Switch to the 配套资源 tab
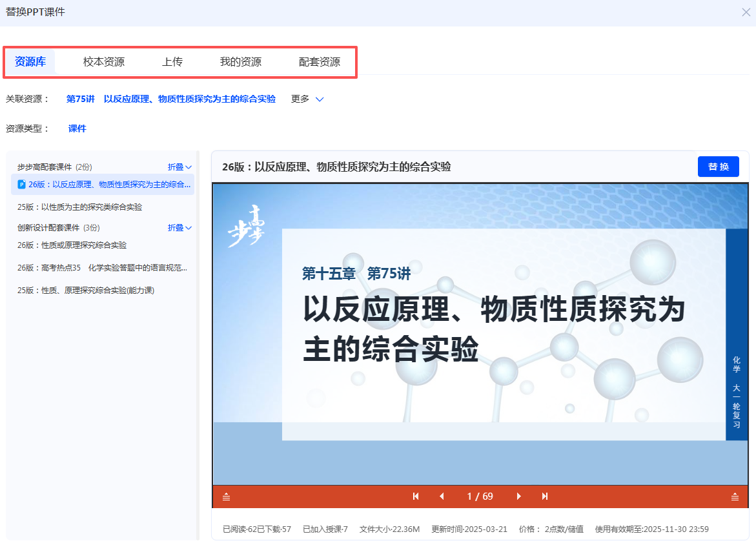756x543 pixels. coord(319,62)
